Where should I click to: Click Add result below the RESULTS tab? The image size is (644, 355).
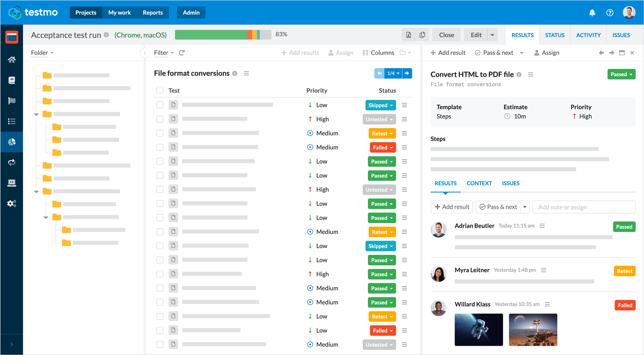pyautogui.click(x=452, y=207)
